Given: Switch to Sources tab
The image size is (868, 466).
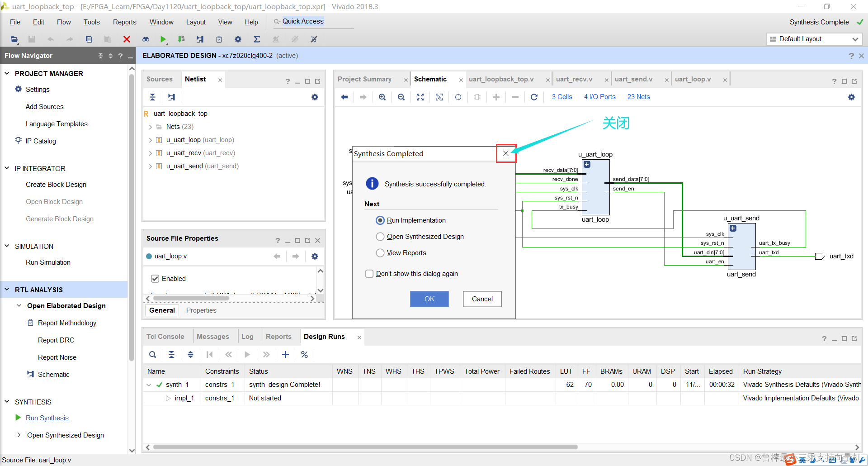Looking at the screenshot, I should (159, 79).
